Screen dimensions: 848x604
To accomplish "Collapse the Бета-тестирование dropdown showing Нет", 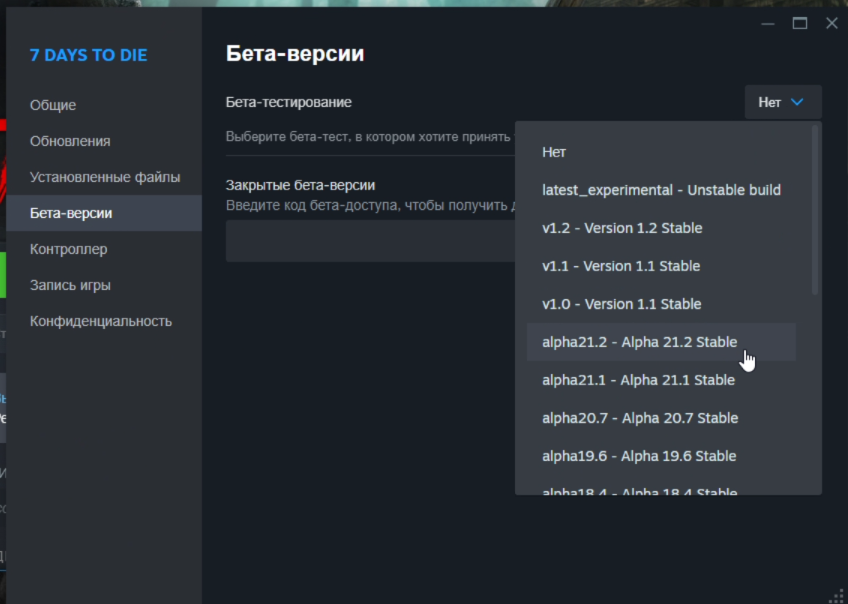I will 783,102.
